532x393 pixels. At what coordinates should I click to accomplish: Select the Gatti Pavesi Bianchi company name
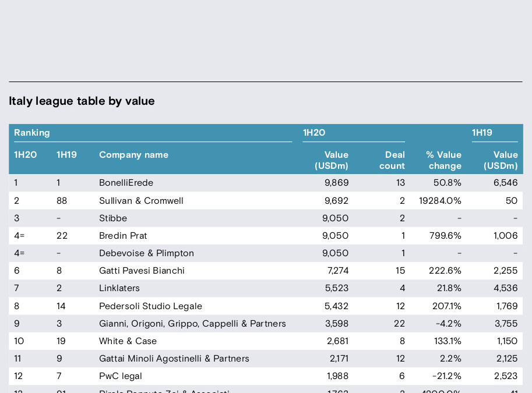[x=142, y=271]
